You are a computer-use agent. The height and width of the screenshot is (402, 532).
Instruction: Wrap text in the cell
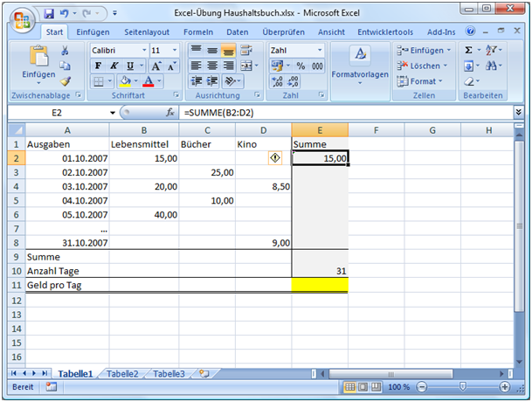pyautogui.click(x=246, y=50)
